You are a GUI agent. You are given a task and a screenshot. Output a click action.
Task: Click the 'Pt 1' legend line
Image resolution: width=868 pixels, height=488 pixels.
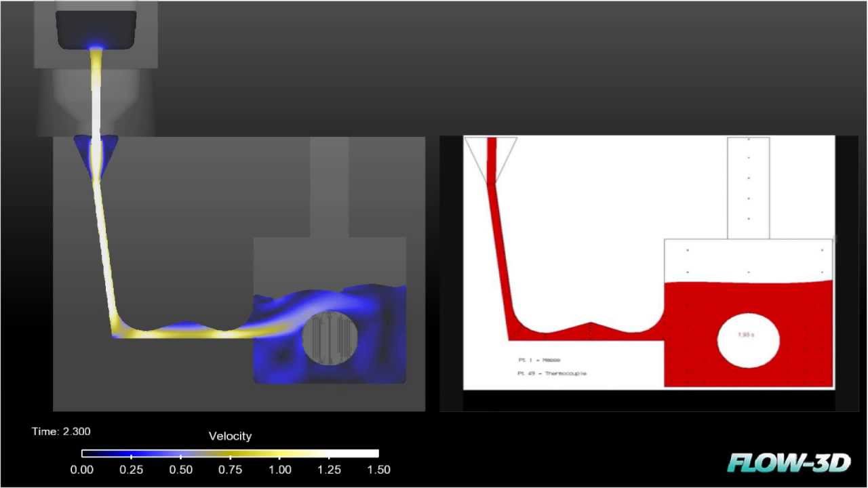point(538,360)
